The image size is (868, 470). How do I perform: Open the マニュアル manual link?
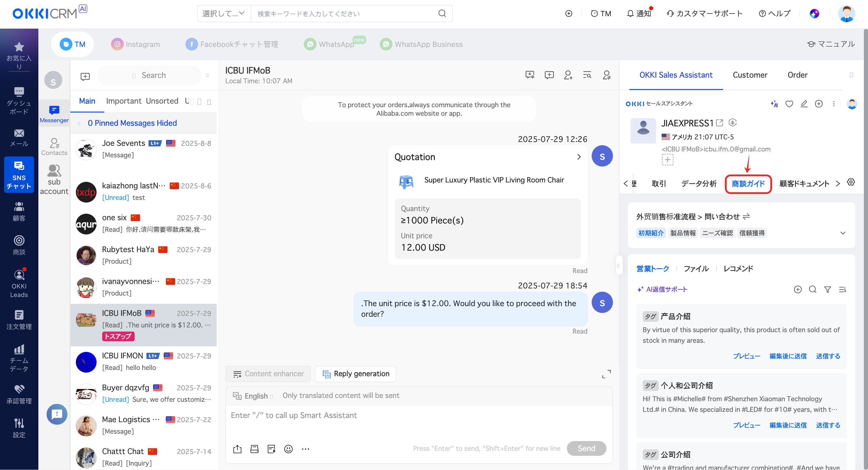(x=831, y=44)
